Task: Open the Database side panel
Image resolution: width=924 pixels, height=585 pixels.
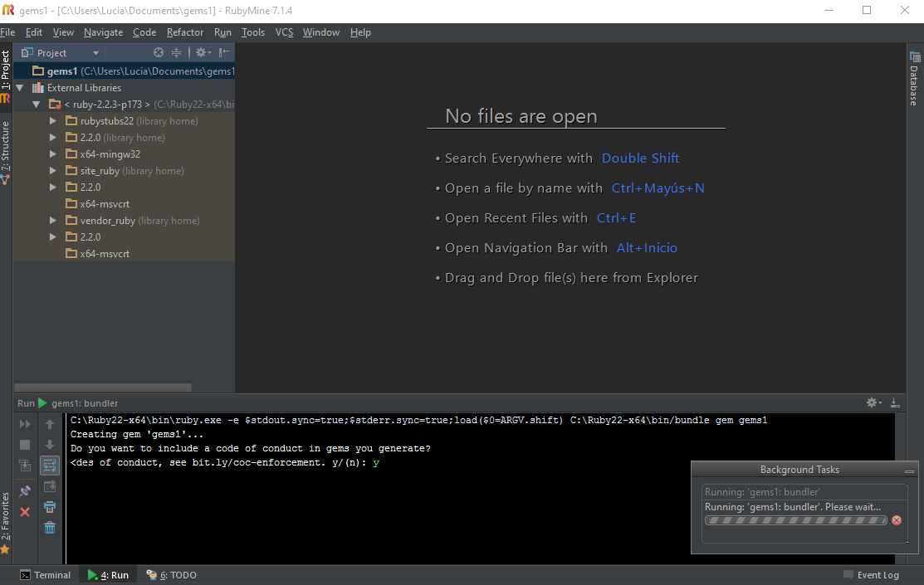Action: click(x=915, y=79)
